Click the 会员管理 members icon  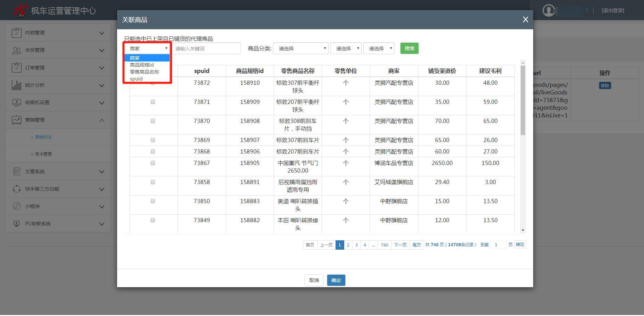(16, 50)
